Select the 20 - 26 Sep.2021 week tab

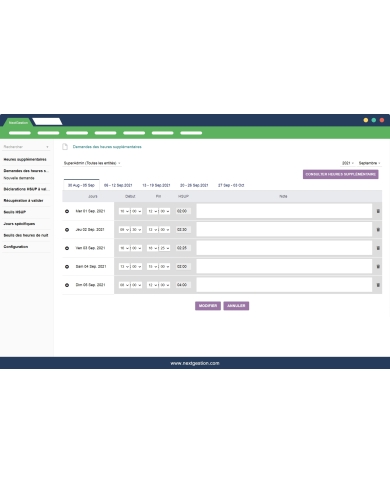(194, 185)
